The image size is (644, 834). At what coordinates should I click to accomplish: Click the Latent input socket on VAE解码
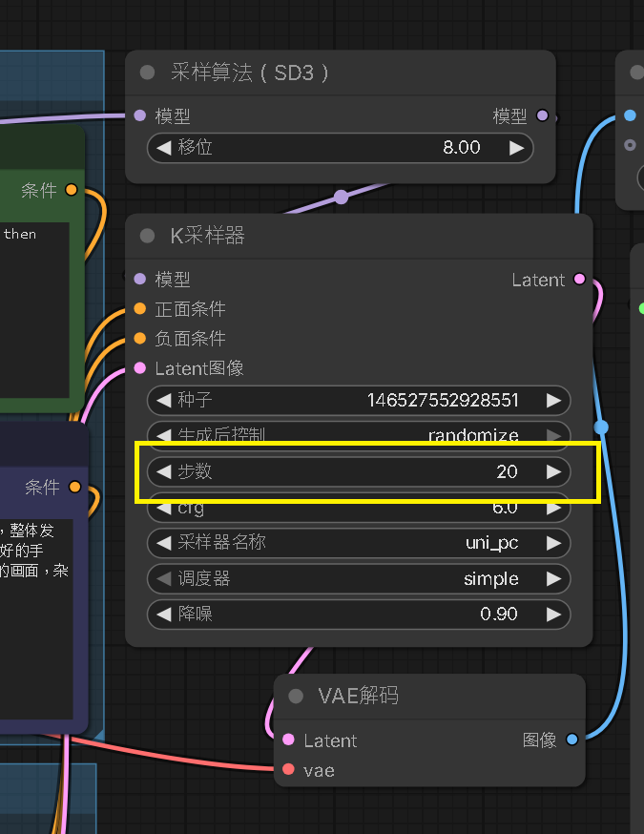(x=289, y=740)
